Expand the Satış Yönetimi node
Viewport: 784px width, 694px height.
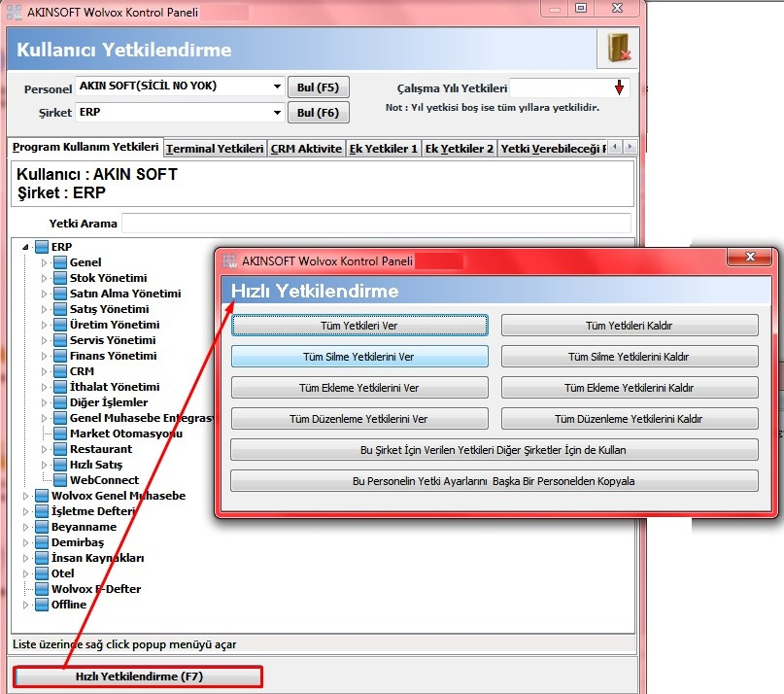pos(44,309)
